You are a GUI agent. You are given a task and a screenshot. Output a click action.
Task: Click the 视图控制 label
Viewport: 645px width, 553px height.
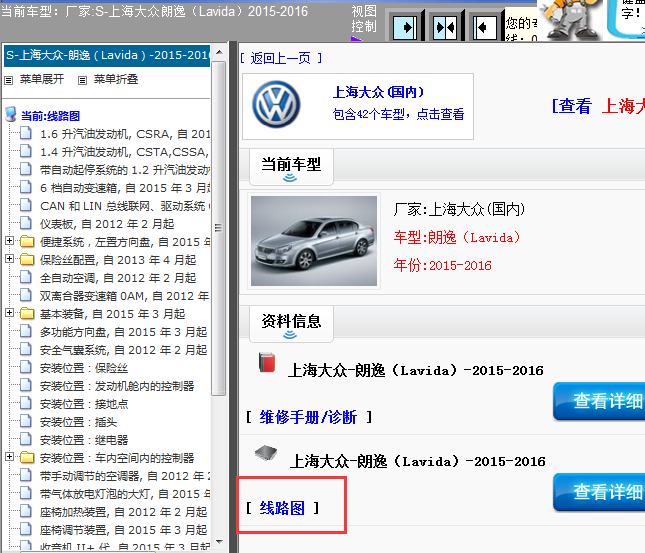(364, 19)
